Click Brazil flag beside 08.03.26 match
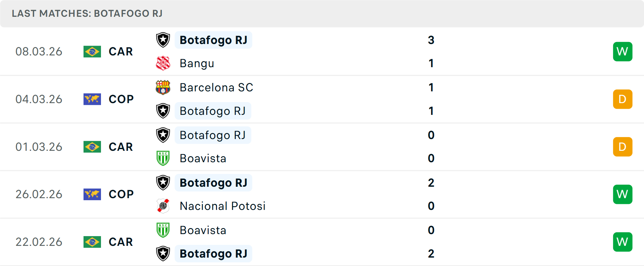Viewport: 644px width, 266px height. (x=92, y=52)
